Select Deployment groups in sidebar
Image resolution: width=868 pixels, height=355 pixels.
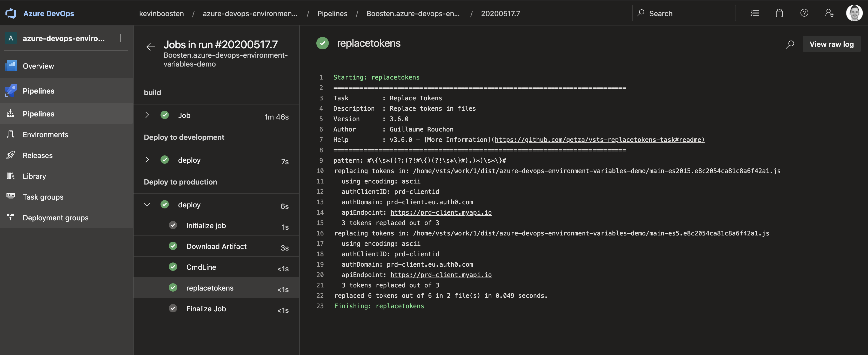pos(55,218)
